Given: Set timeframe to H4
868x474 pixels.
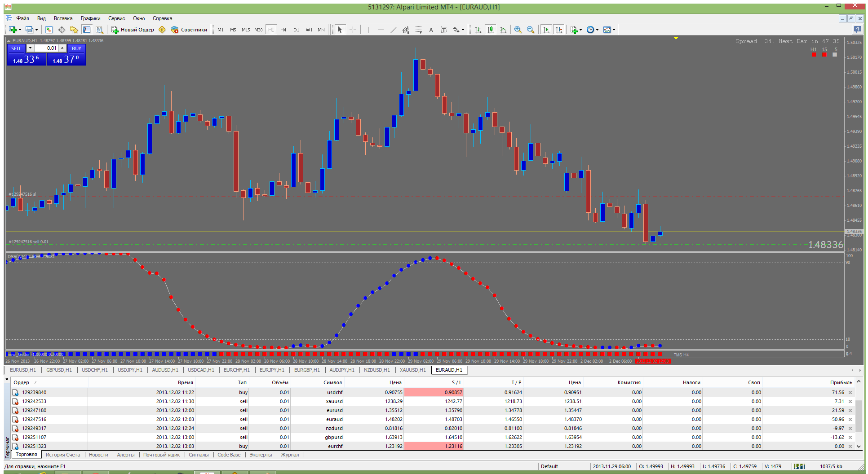Looking at the screenshot, I should click(283, 30).
